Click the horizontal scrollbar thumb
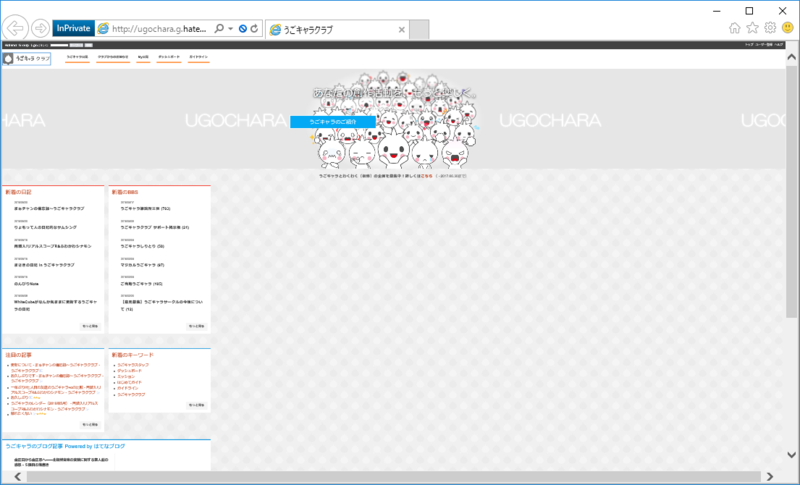 coord(393,477)
